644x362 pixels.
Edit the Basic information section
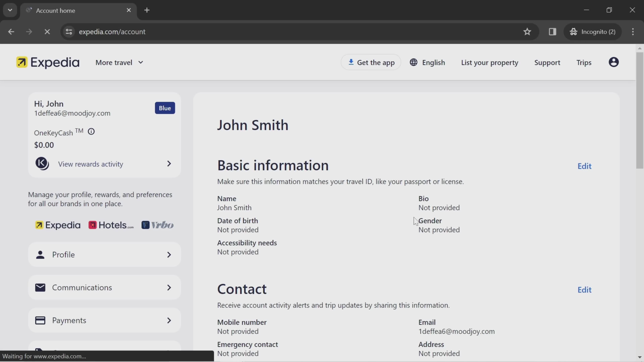click(584, 166)
